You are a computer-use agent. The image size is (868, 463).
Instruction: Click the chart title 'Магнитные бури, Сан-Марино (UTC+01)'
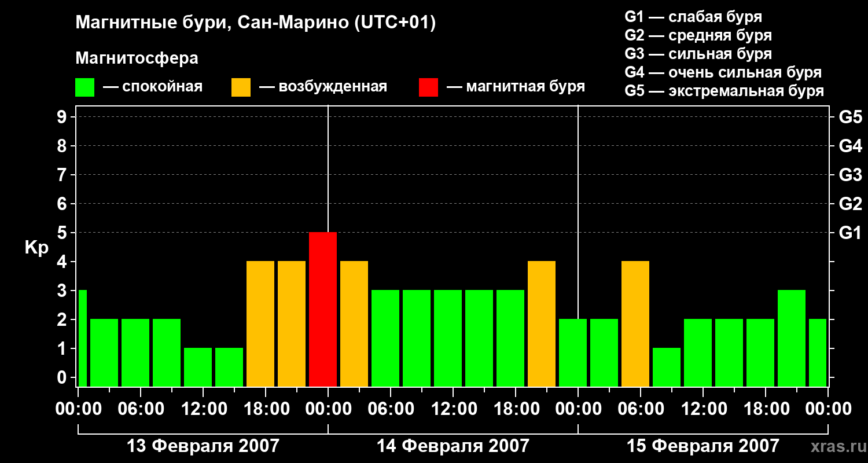[255, 24]
